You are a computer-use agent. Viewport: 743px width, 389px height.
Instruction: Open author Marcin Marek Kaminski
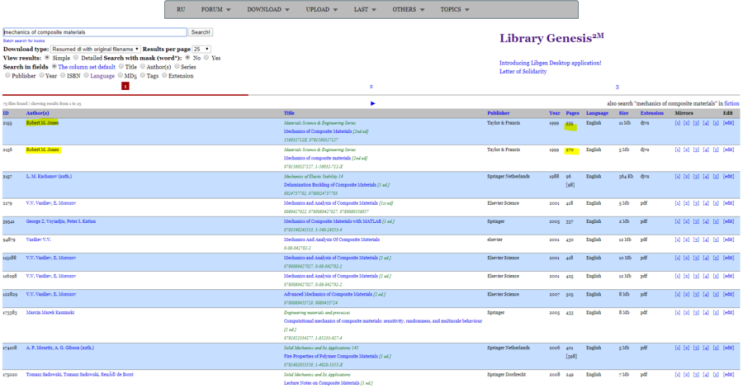click(50, 313)
